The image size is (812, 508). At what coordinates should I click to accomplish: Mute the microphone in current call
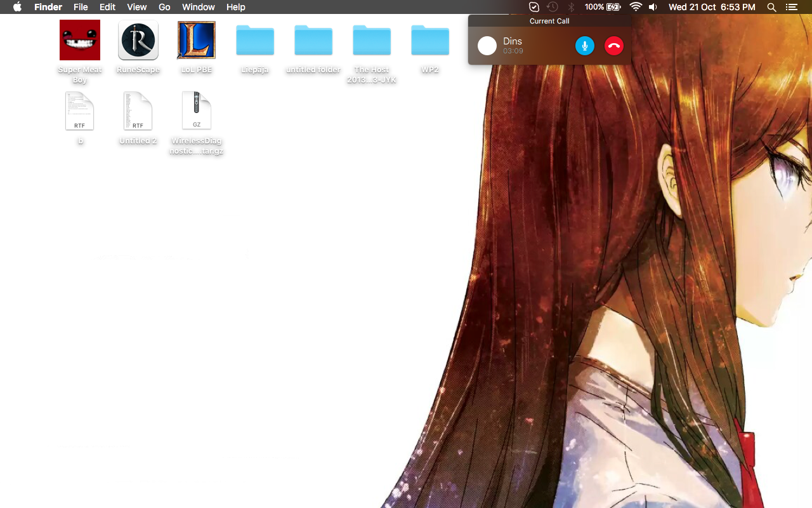(x=585, y=46)
